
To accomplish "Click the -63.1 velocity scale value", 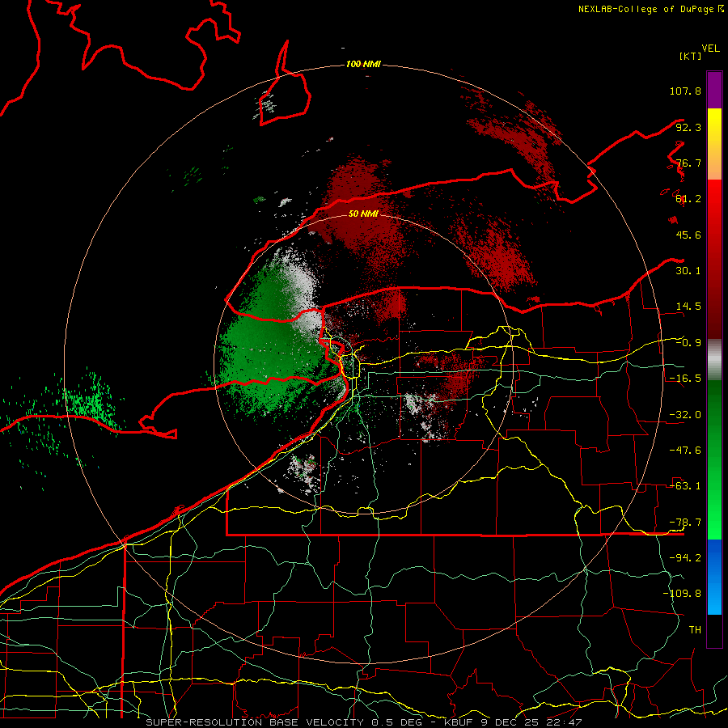I will (685, 486).
